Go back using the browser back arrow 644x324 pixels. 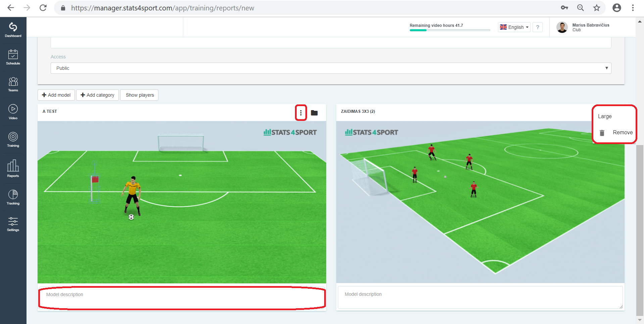click(11, 8)
